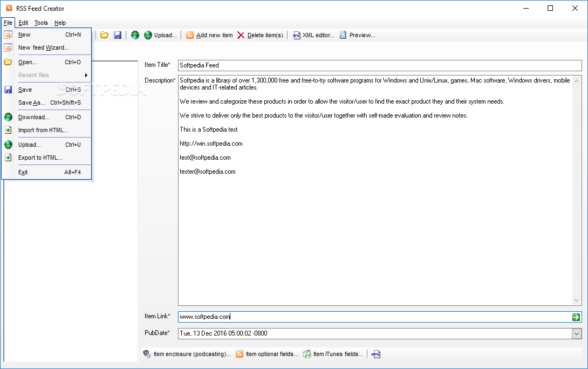Screen dimensions: 588x369
Task: Click the music note iTunes fields icon
Action: pyautogui.click(x=307, y=354)
